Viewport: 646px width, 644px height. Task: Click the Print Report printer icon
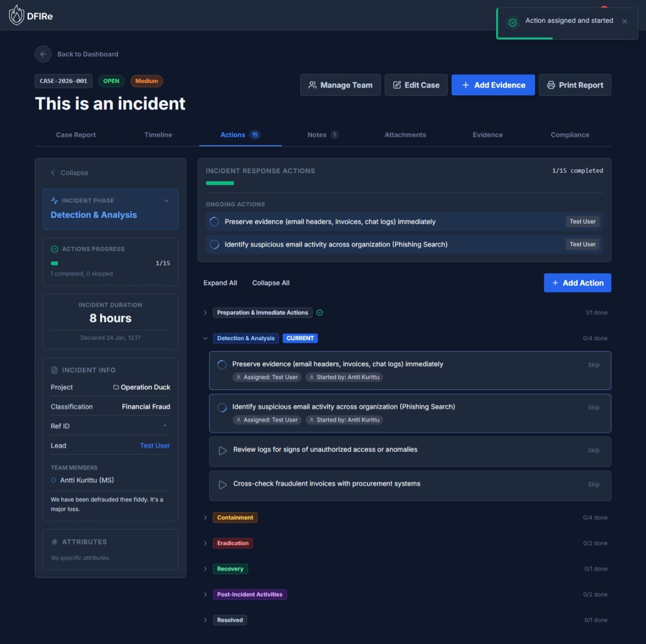(x=551, y=85)
